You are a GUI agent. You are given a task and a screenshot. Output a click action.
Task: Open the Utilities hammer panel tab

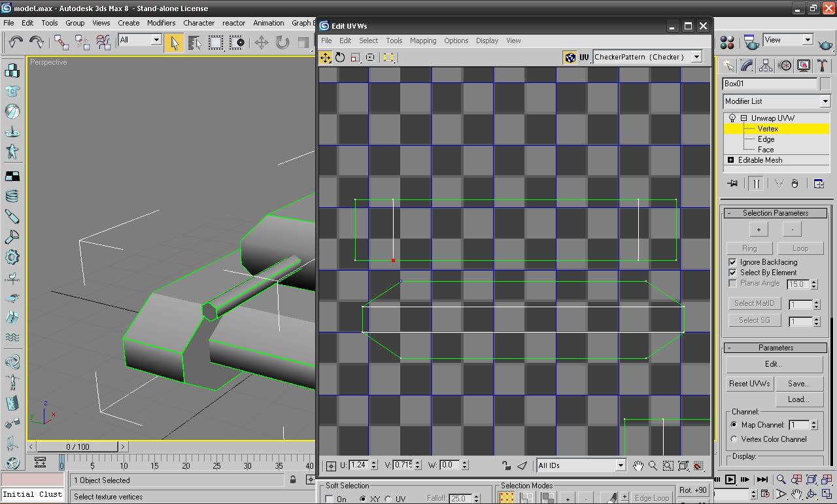point(823,65)
